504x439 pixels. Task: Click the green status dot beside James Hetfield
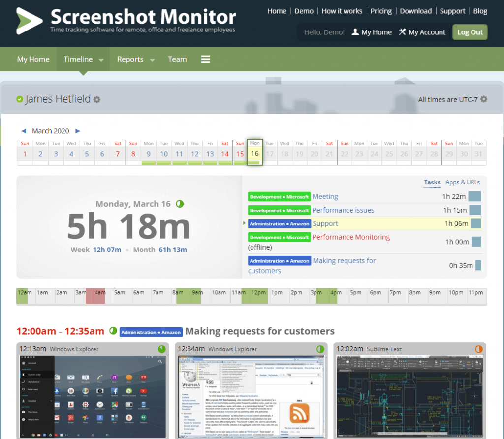(19, 98)
